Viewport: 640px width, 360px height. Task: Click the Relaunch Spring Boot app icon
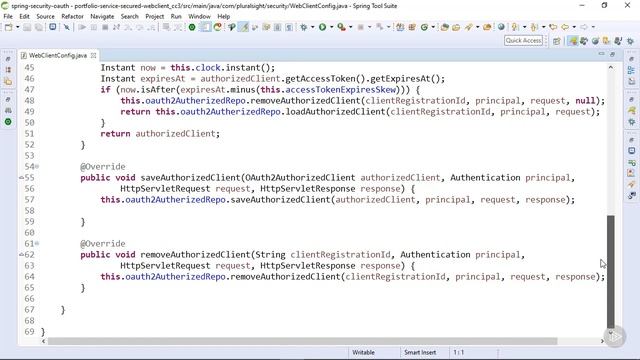pyautogui.click(x=218, y=27)
